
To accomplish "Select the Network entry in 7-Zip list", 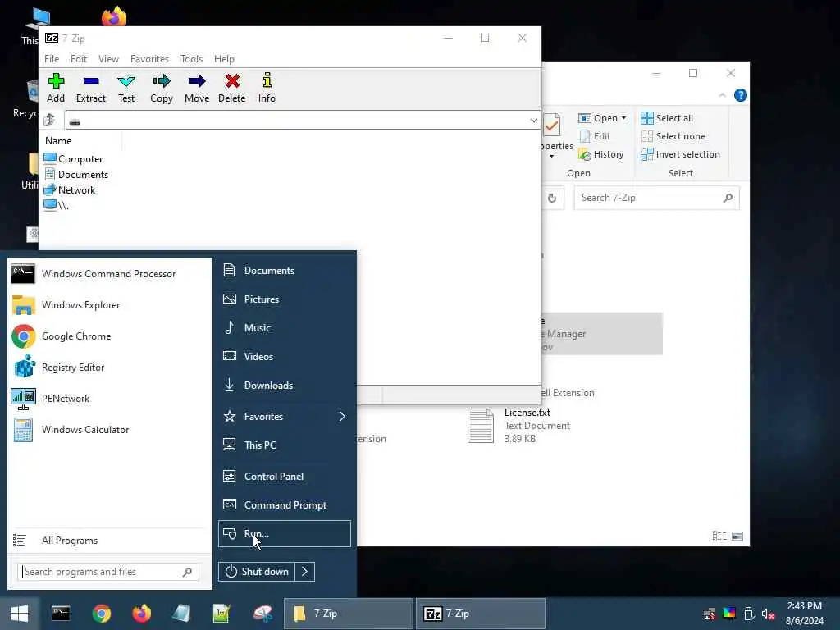I will pyautogui.click(x=70, y=190).
